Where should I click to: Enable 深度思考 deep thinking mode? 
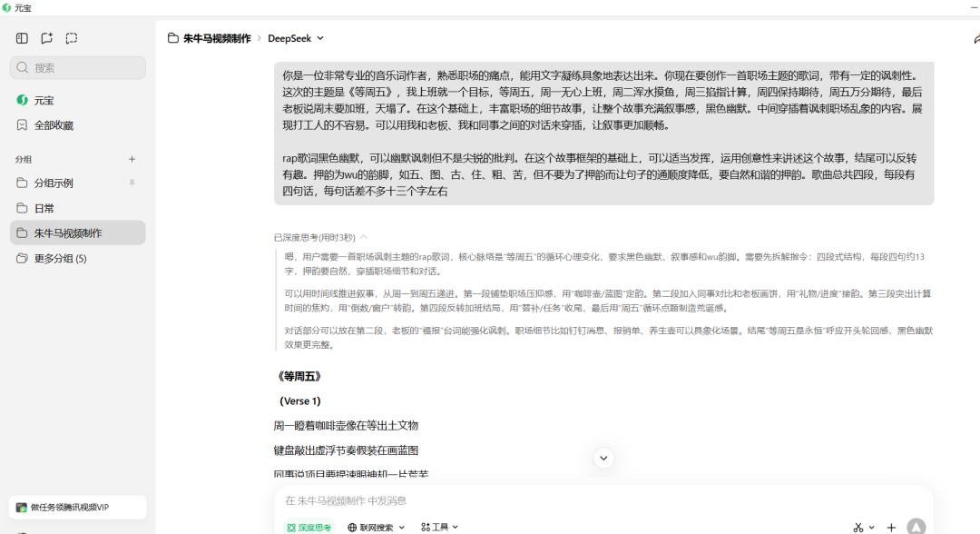308,527
